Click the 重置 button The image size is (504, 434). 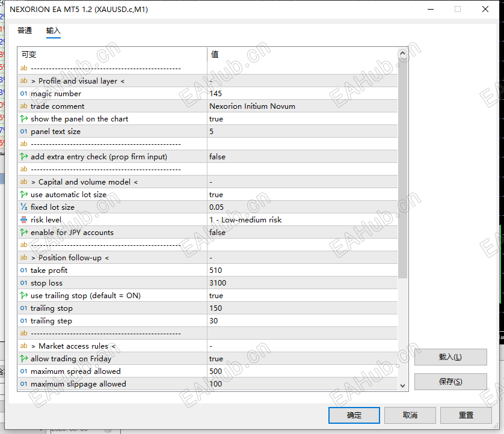(x=466, y=415)
